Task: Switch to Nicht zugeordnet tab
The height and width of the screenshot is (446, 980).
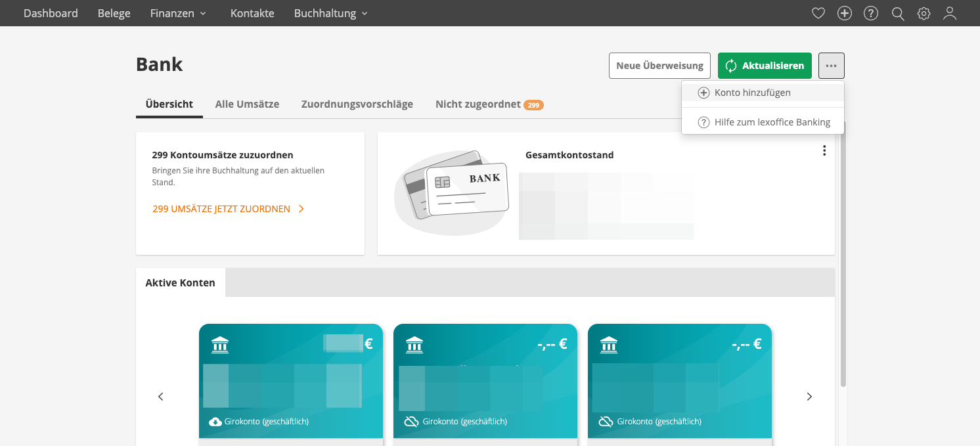Action: coord(489,104)
